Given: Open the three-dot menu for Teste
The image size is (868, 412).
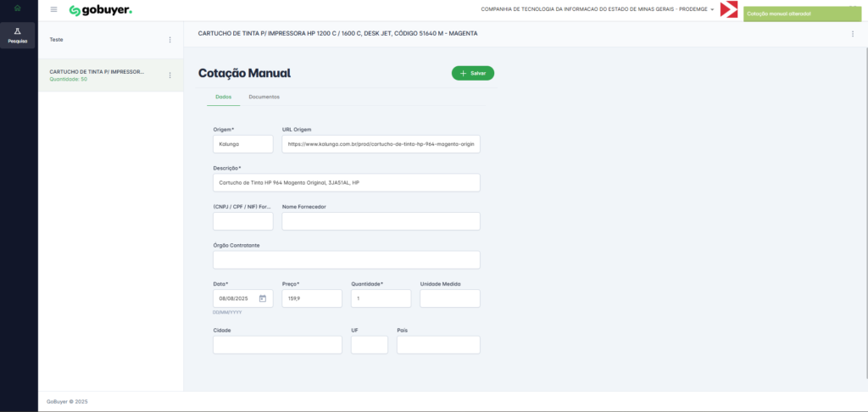Looking at the screenshot, I should pos(170,40).
